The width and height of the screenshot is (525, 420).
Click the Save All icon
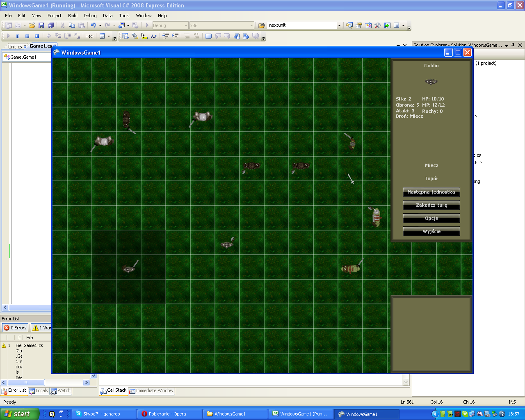(51, 25)
